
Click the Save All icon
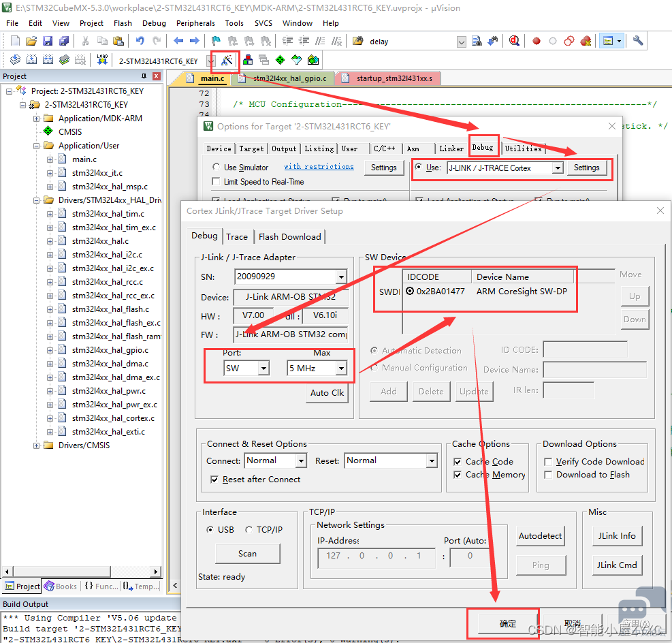pos(64,41)
